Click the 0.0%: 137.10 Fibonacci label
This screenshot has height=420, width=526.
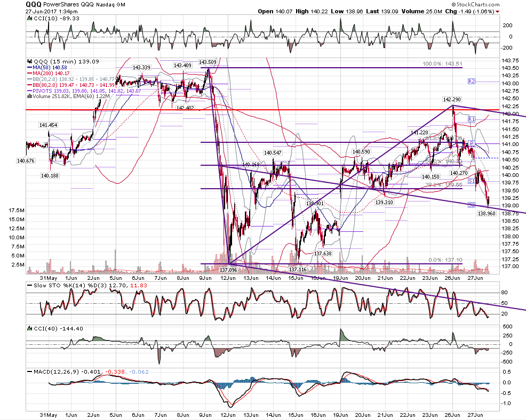445,260
